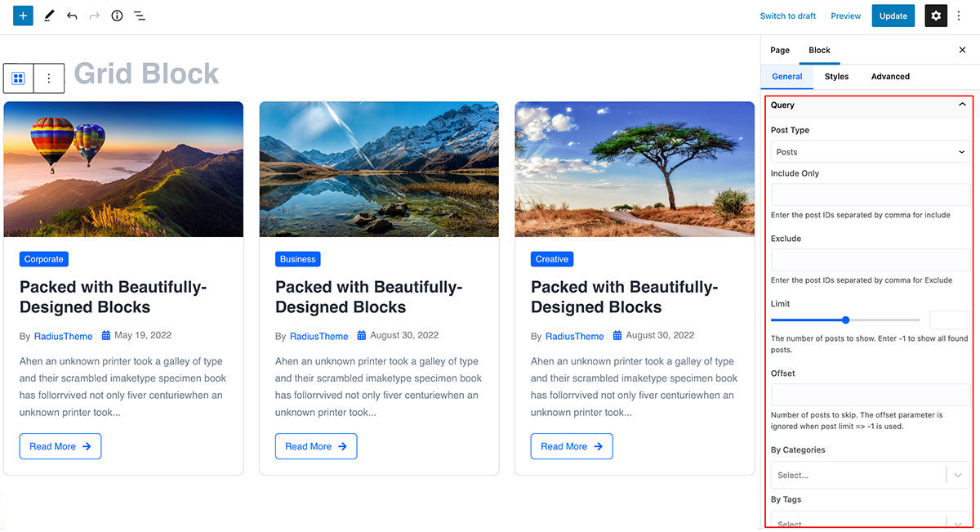Image resolution: width=980 pixels, height=532 pixels.
Task: Click the hot air balloons thumbnail
Action: coord(123,169)
